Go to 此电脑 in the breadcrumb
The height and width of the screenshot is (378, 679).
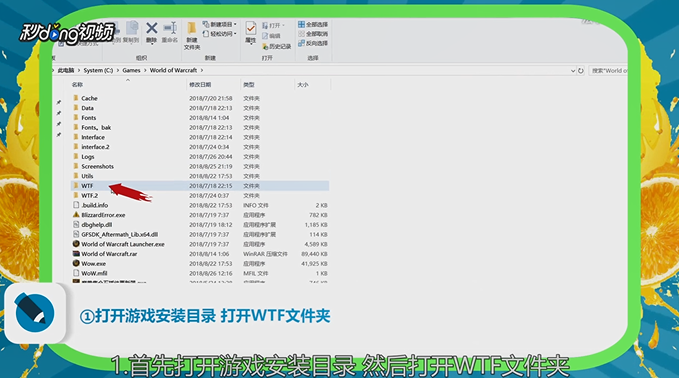[66, 70]
